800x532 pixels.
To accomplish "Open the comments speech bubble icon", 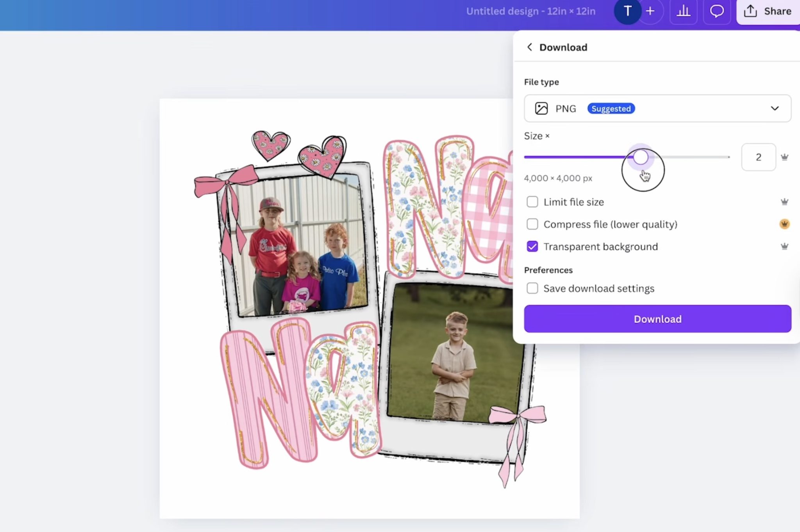I will coord(716,11).
